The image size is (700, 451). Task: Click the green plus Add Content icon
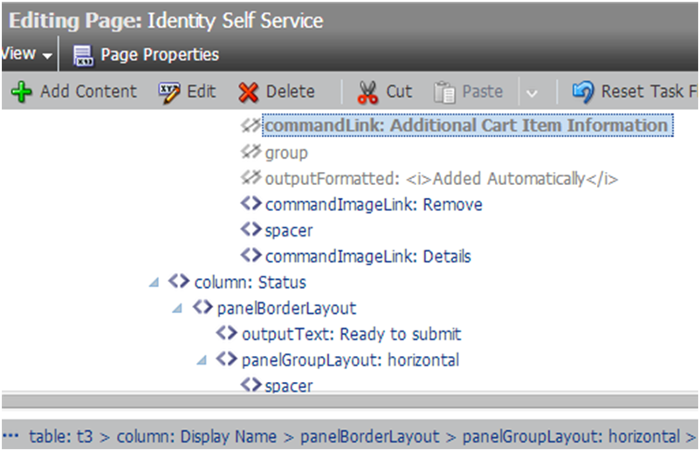tap(21, 92)
